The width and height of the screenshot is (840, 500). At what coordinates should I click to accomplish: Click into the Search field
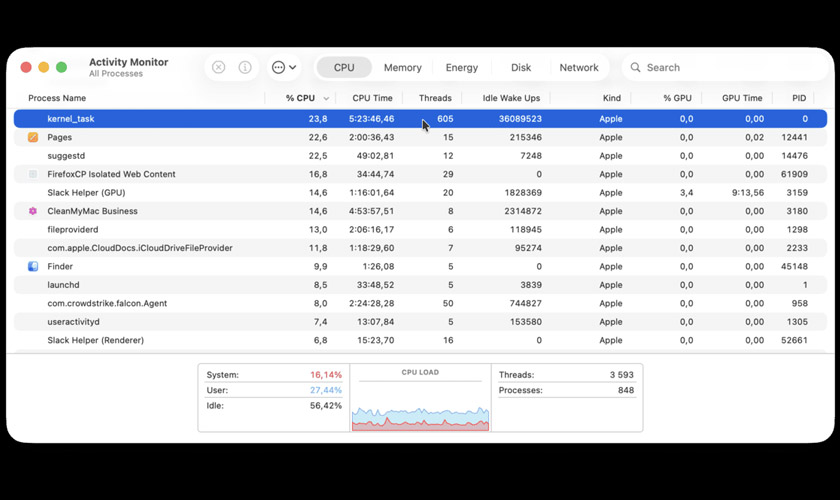[x=724, y=68]
